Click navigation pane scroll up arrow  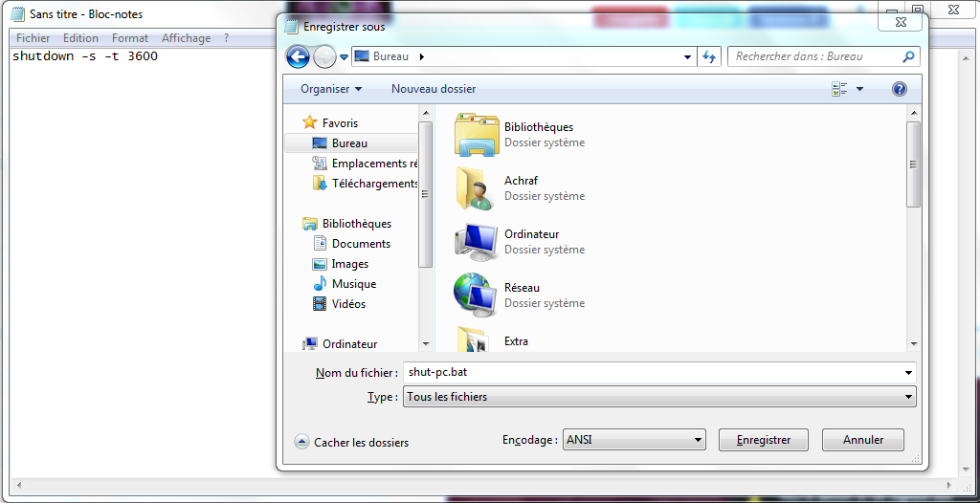pyautogui.click(x=426, y=113)
